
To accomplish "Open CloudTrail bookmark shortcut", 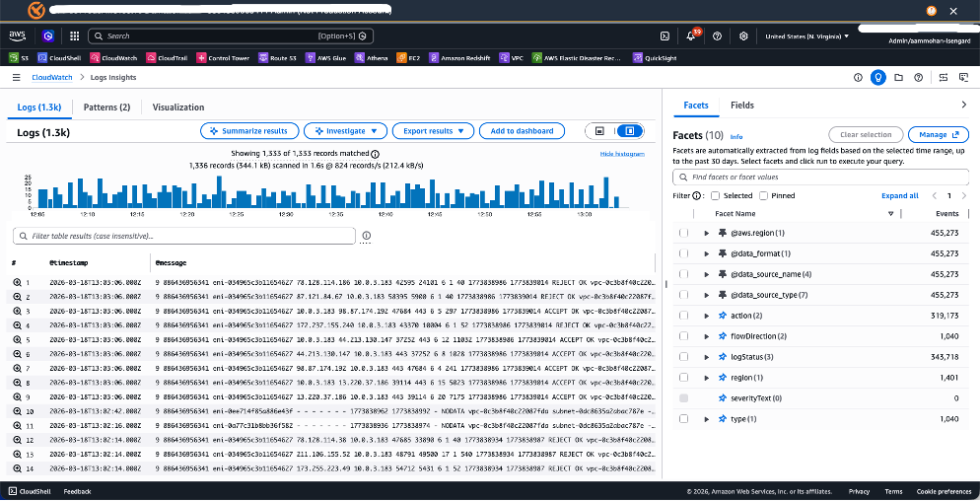I will tap(167, 58).
